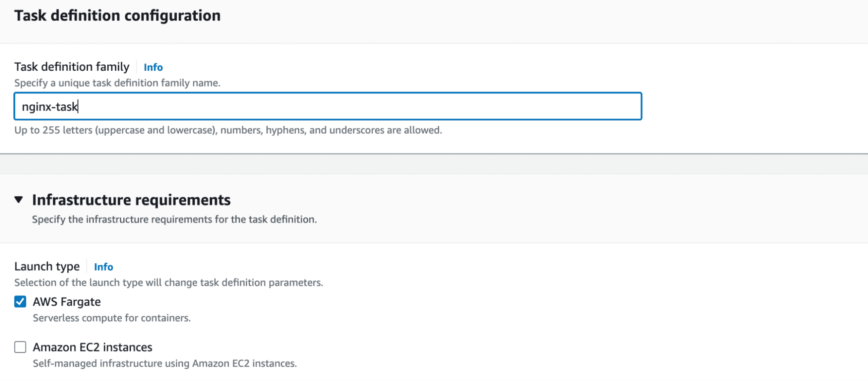Click 'Specify a unique task definition family name.' text
This screenshot has height=381, width=868.
(117, 83)
